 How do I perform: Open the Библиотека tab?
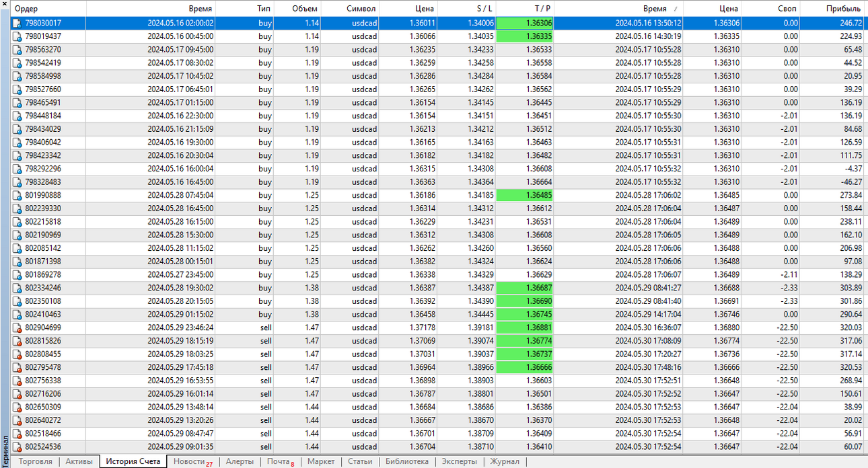(x=406, y=461)
